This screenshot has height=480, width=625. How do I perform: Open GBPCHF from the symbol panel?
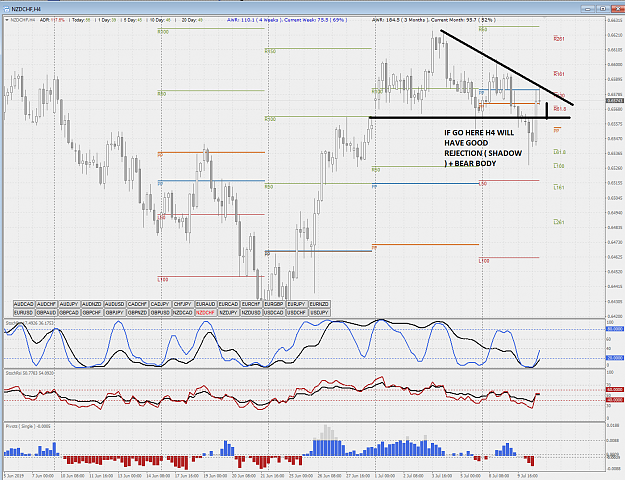point(92,313)
